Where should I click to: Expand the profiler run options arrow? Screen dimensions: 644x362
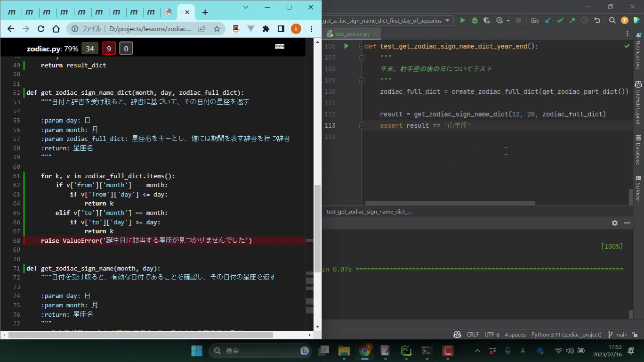[508, 21]
